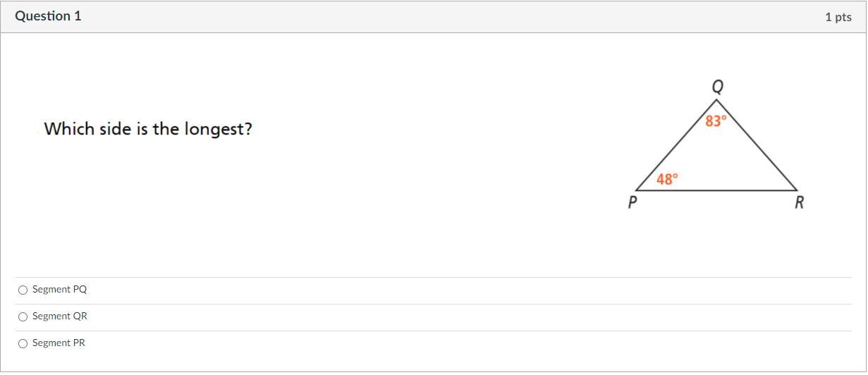Screen dimensions: 868x375
Task: Click the 48° angle label in triangle
Action: pyautogui.click(x=667, y=180)
